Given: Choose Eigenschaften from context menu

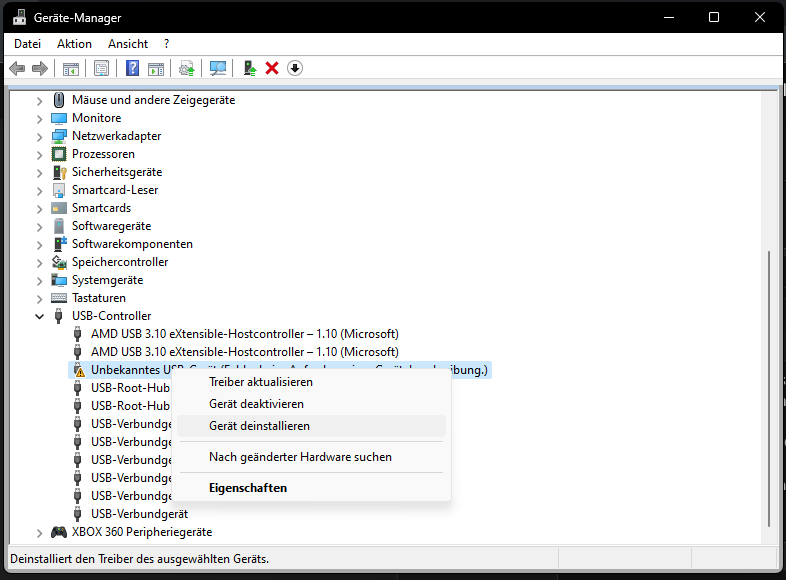Looking at the screenshot, I should 311,488.
